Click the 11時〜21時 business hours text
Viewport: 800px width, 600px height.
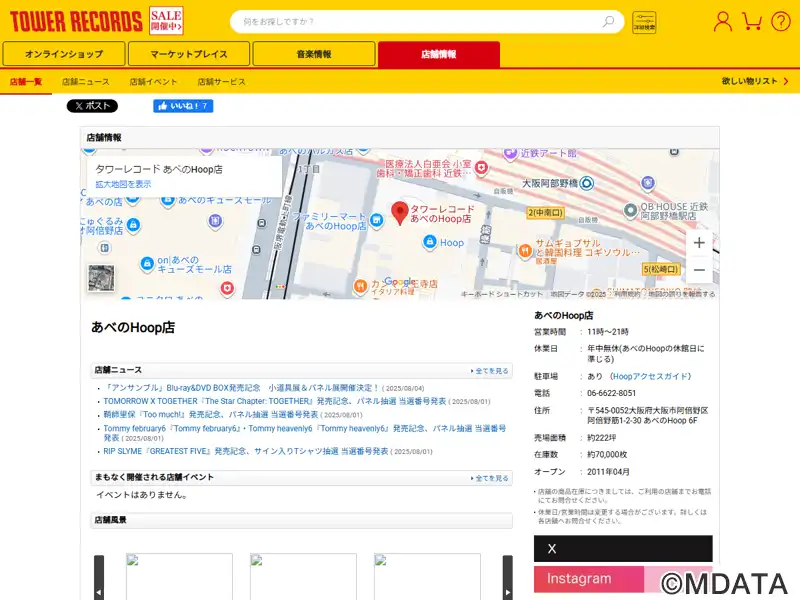click(x=608, y=332)
